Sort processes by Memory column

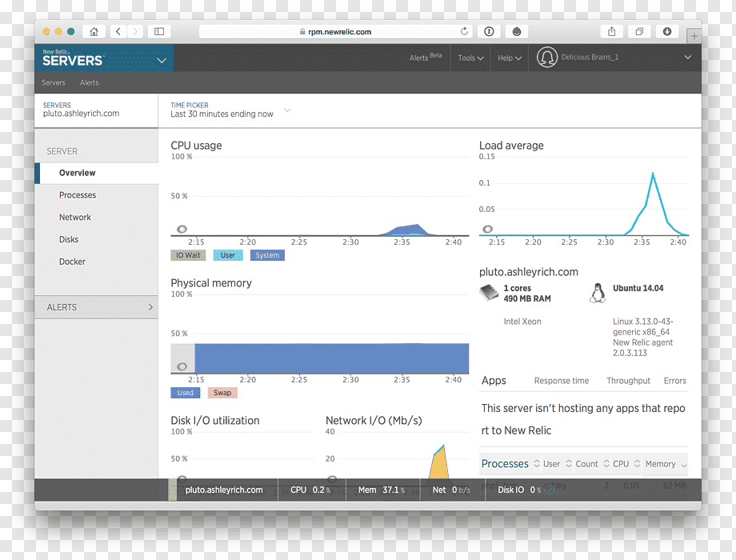pyautogui.click(x=665, y=464)
